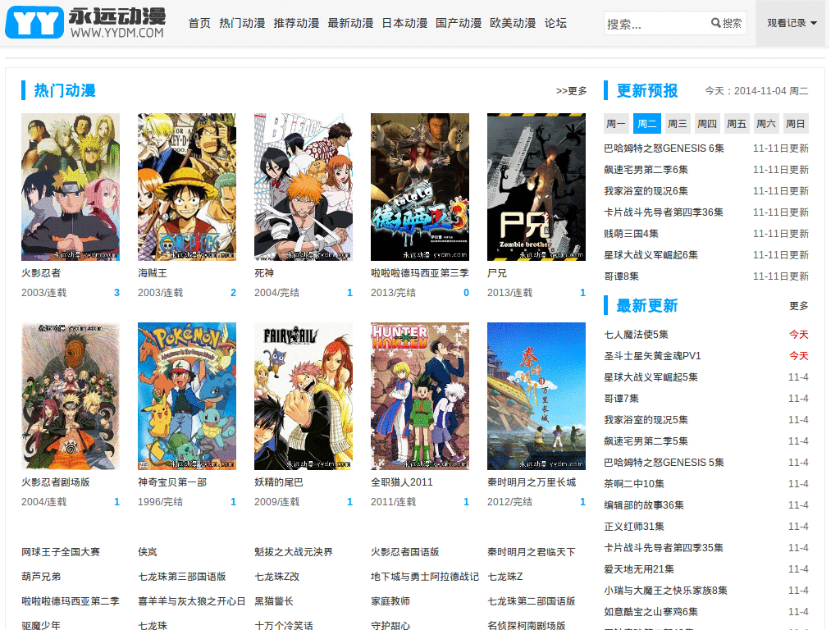
Task: Click 更多 beside 最新更新
Action: [799, 306]
